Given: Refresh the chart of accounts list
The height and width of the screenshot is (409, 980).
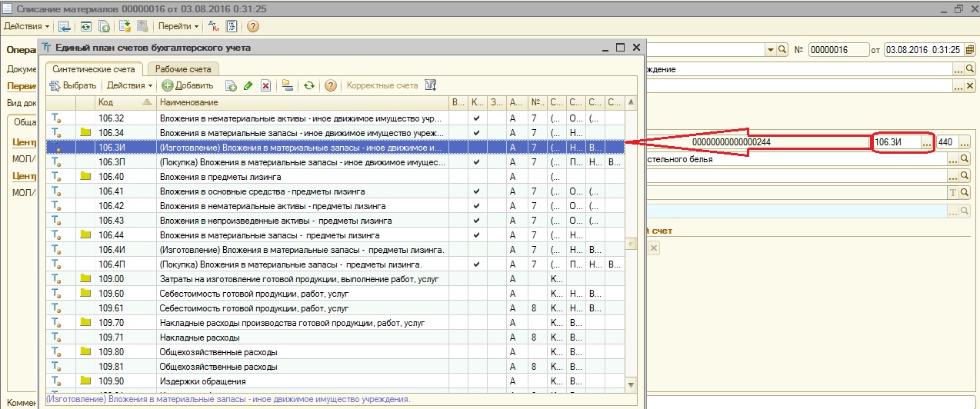Looking at the screenshot, I should (x=309, y=85).
